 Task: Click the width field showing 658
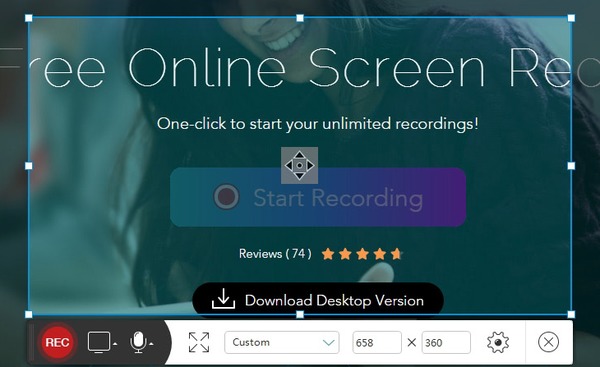click(x=377, y=342)
